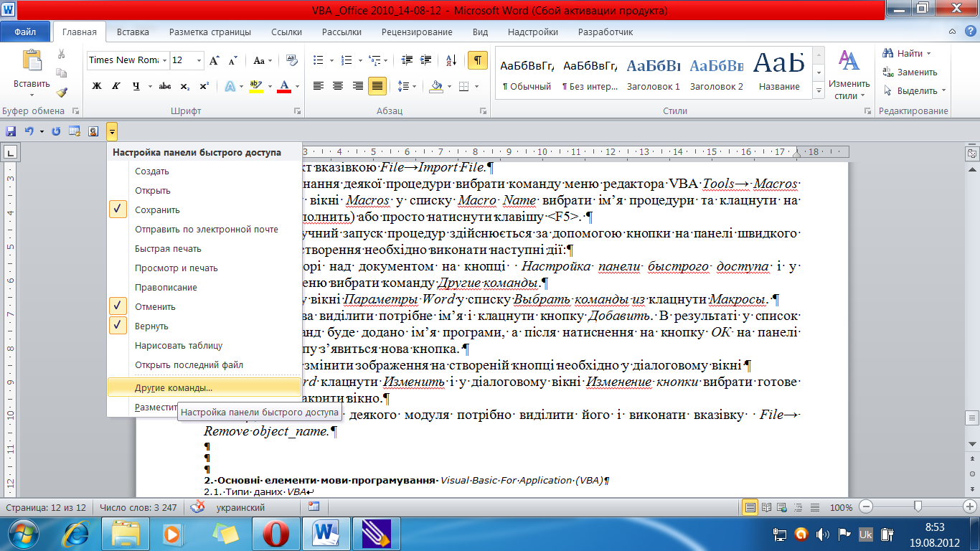
Task: Open Internet Explorer from the taskbar
Action: 77,534
